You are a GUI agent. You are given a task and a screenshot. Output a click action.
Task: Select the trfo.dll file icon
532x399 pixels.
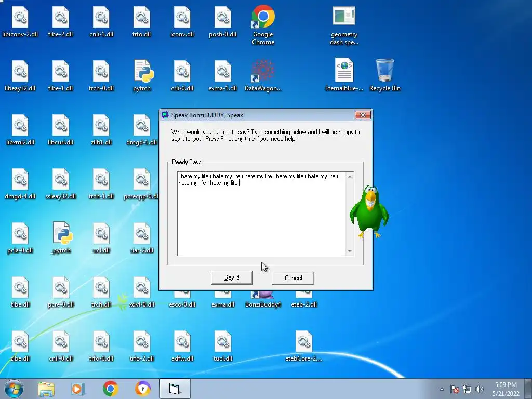click(142, 21)
